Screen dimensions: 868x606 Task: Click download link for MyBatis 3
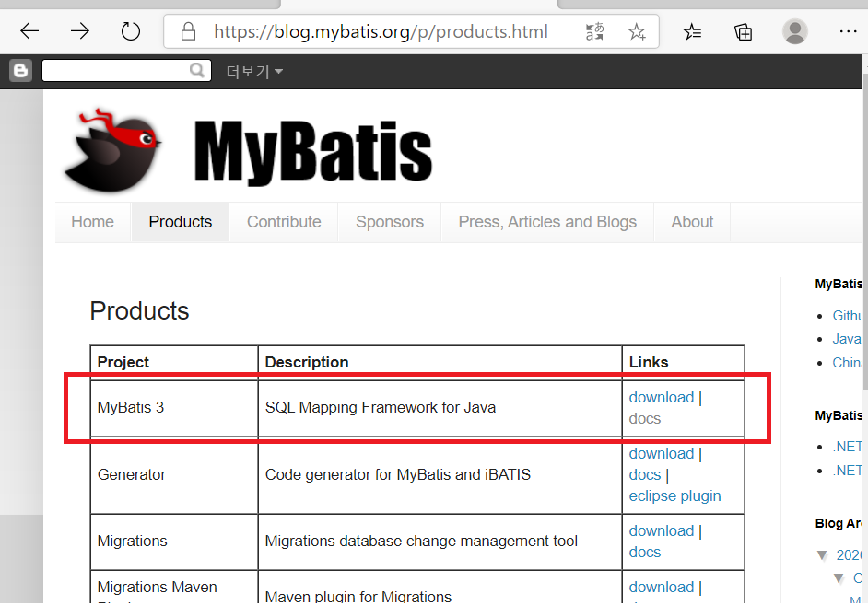click(x=662, y=397)
